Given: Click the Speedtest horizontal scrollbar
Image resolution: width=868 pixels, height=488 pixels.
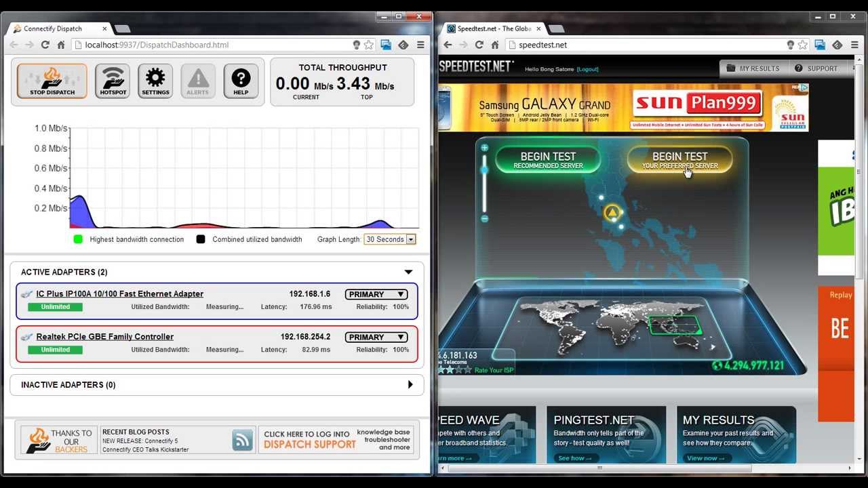Looking at the screenshot, I should [599, 468].
